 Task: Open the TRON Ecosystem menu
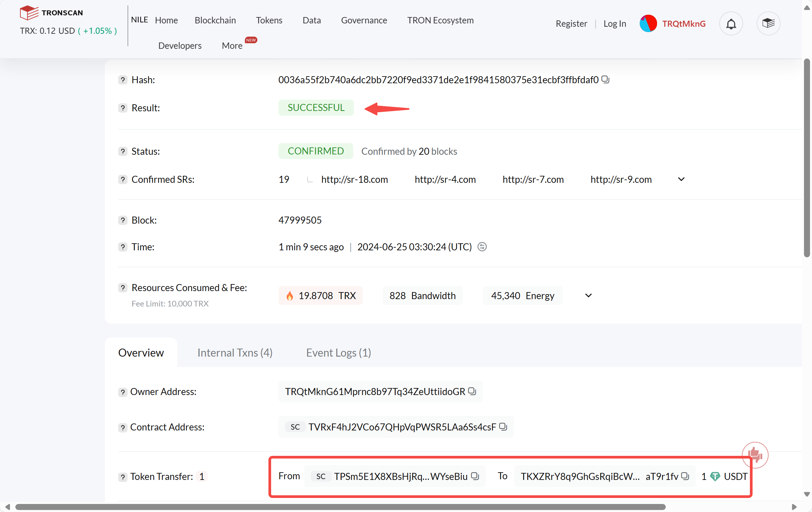pos(440,20)
